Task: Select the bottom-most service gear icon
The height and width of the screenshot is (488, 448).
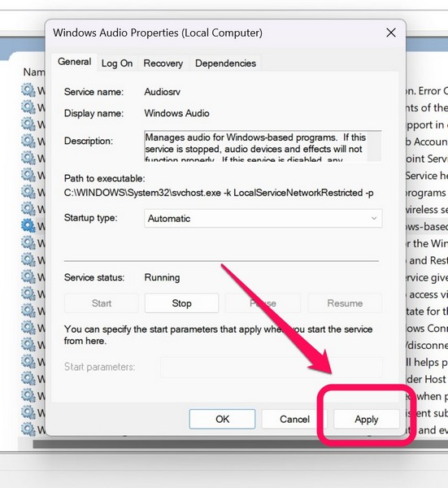Action: coord(28,429)
